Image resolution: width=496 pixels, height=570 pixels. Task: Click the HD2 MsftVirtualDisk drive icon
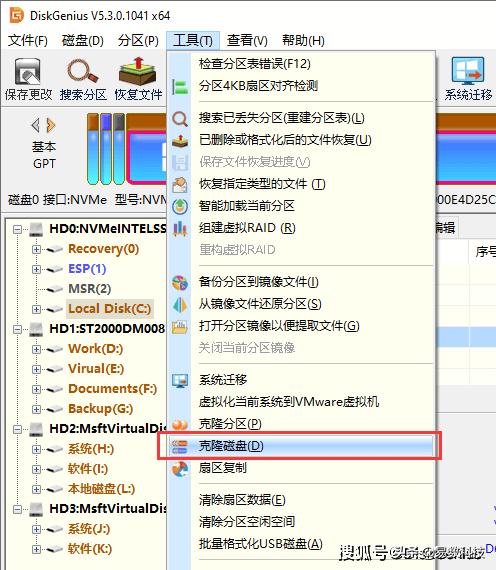(36, 429)
